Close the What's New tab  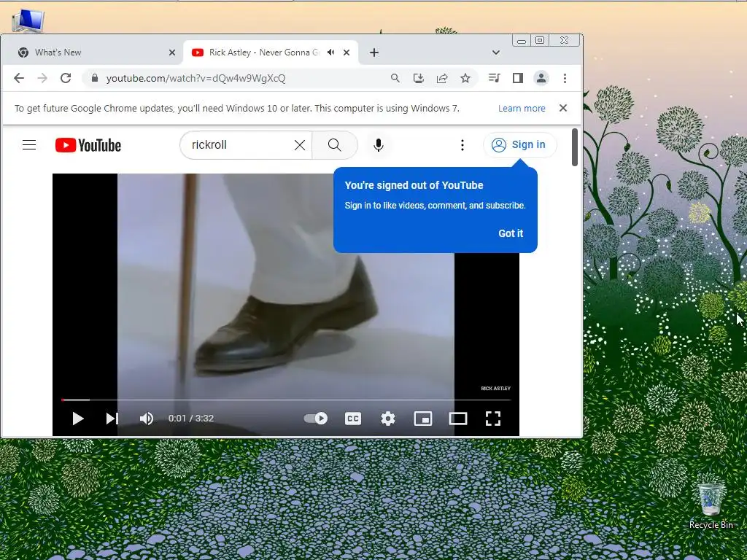coord(172,52)
